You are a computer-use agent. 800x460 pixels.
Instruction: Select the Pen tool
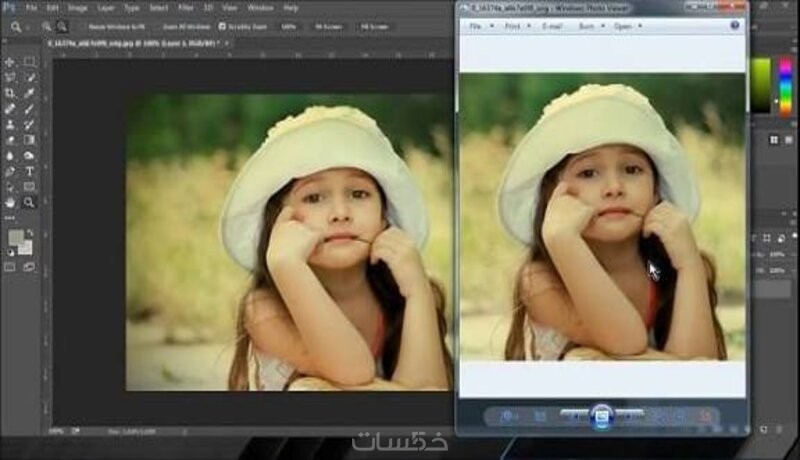click(x=10, y=171)
